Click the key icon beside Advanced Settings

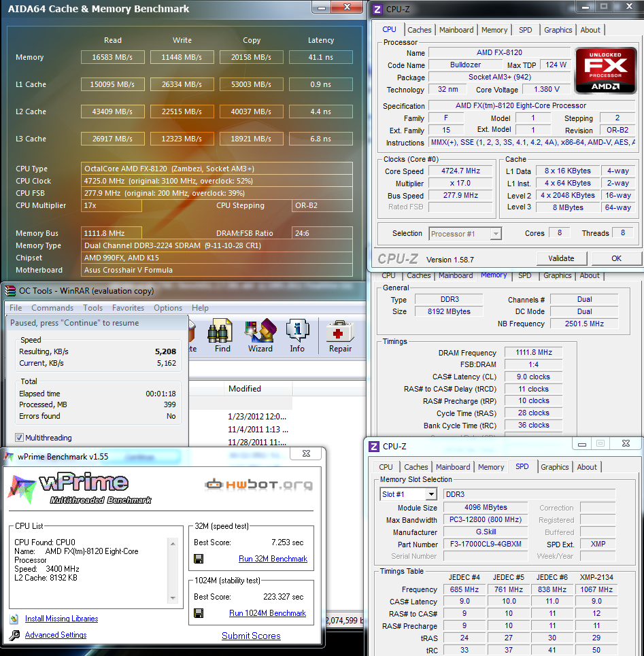tap(15, 635)
